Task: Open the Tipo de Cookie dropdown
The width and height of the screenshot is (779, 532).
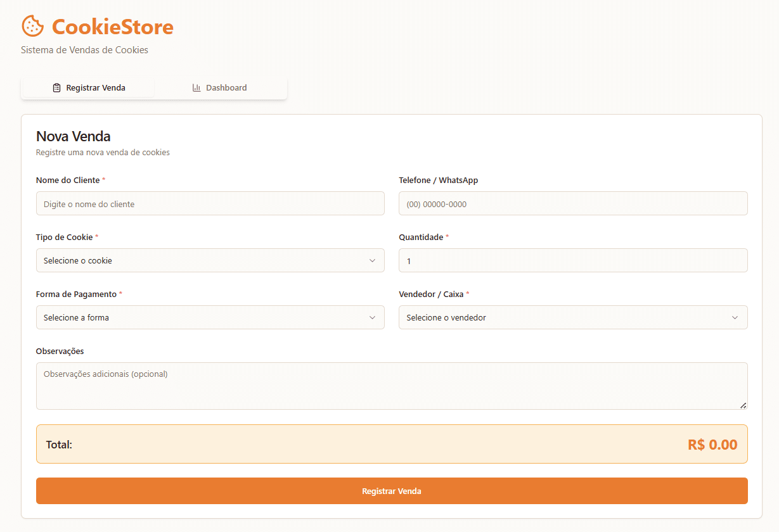Action: click(x=210, y=260)
